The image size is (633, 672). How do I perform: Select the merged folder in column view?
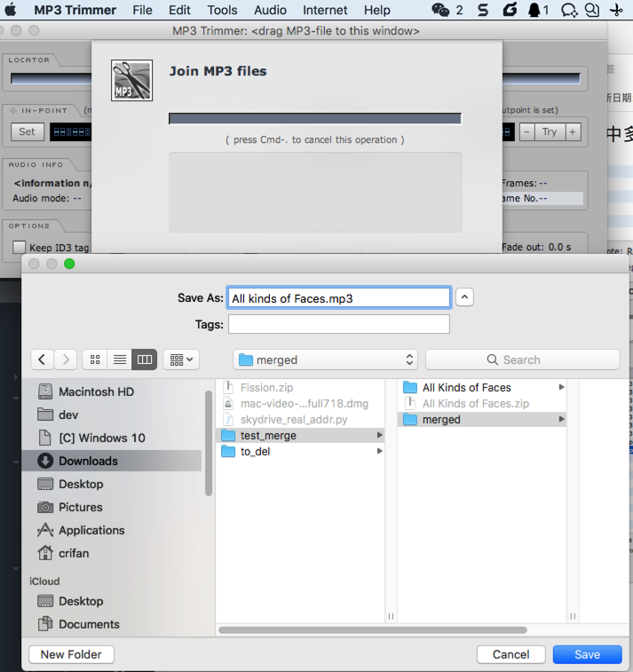coord(482,419)
